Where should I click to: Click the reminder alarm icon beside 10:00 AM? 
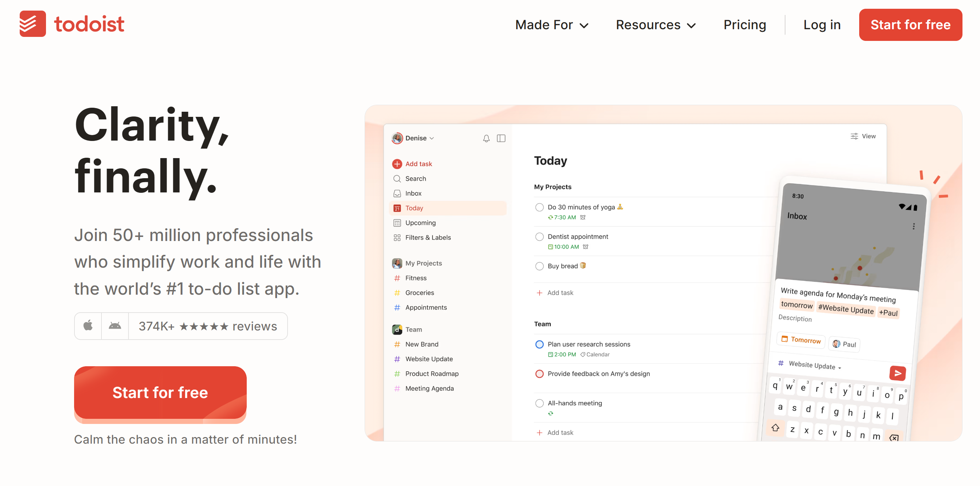[x=585, y=246]
